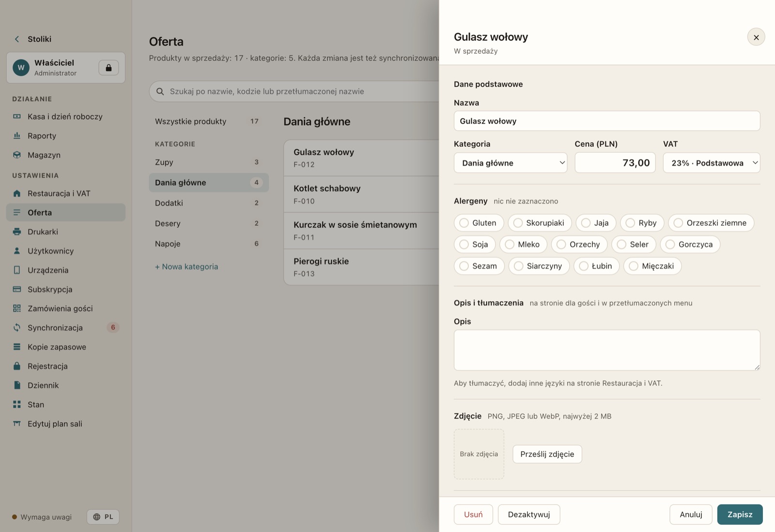Select the Zupy category

tap(209, 162)
